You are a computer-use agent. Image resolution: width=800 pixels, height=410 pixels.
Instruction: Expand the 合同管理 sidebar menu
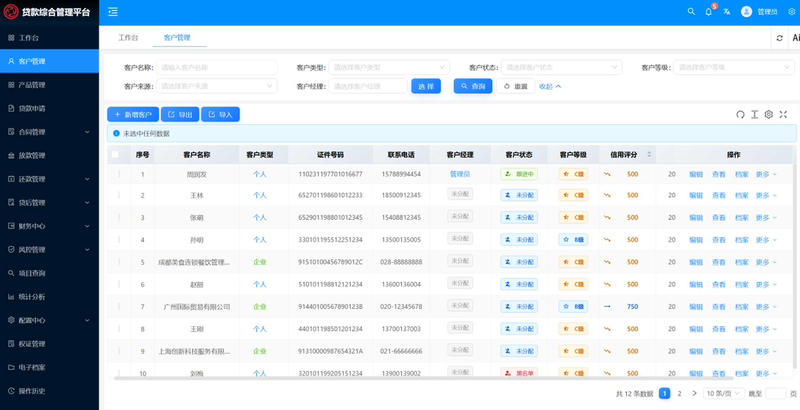tap(49, 132)
